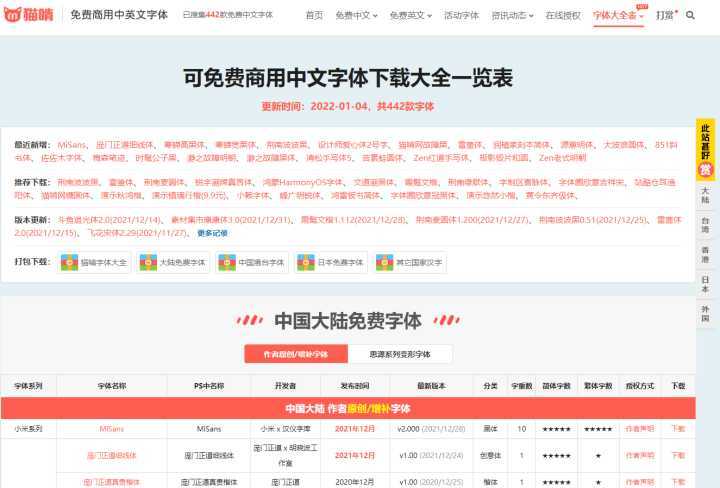This screenshot has height=488, width=720.
Task: Open the 打赏 navigation item
Action: pos(666,15)
